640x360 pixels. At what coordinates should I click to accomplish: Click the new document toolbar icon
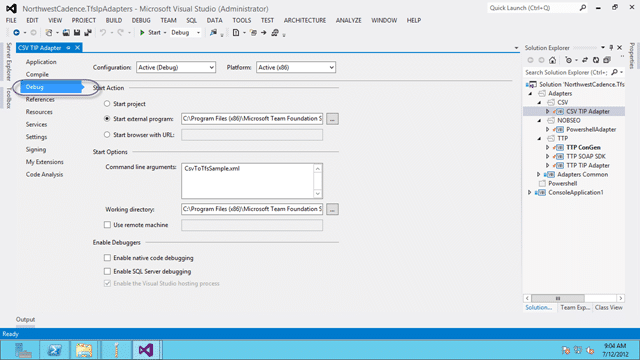236,33
